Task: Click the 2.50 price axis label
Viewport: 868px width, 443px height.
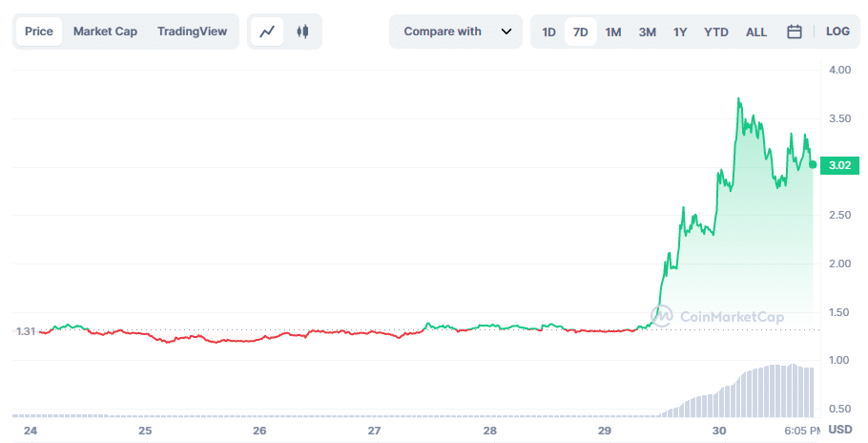Action: pyautogui.click(x=839, y=215)
